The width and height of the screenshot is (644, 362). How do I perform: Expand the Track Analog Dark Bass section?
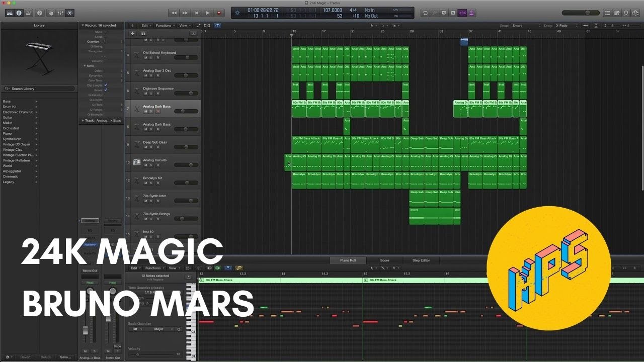pyautogui.click(x=83, y=121)
